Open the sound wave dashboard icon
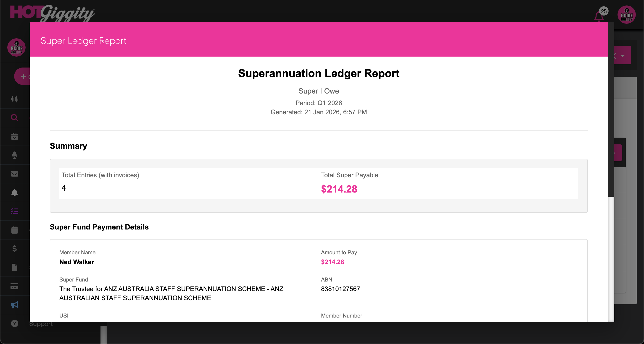 (14, 99)
